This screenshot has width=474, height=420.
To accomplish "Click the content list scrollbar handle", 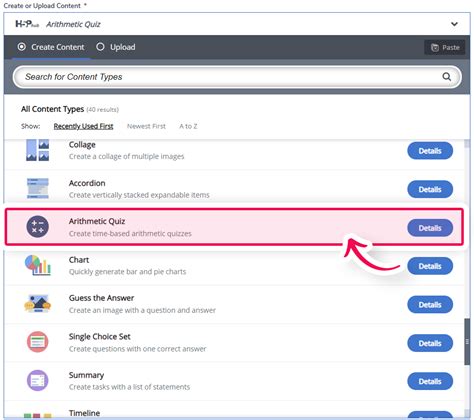I will (467, 342).
